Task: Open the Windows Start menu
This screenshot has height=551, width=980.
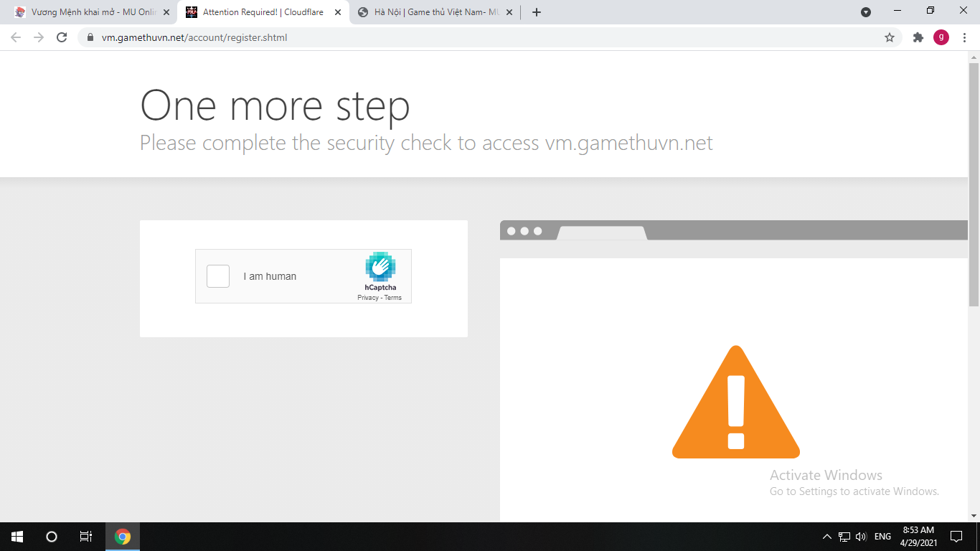Action: (17, 537)
